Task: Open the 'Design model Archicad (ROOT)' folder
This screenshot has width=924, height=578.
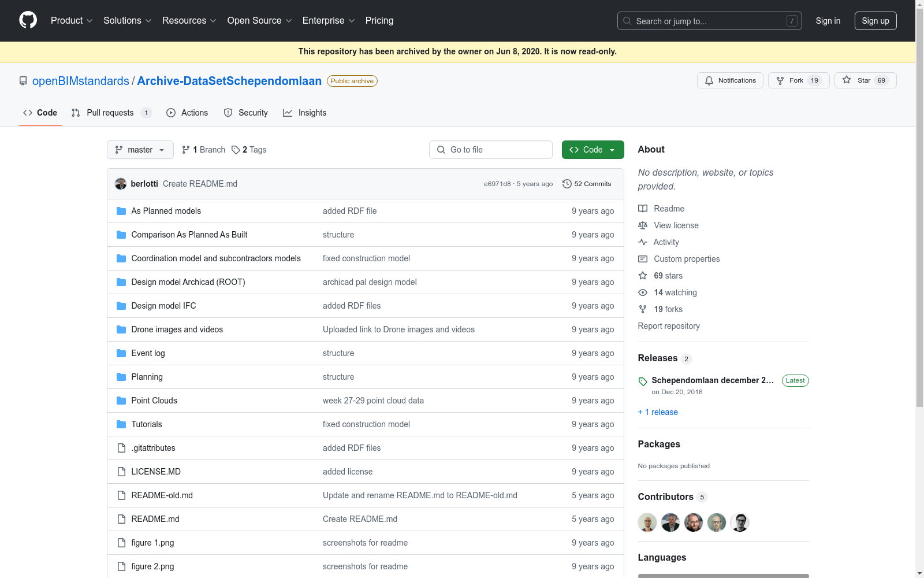Action: (188, 282)
